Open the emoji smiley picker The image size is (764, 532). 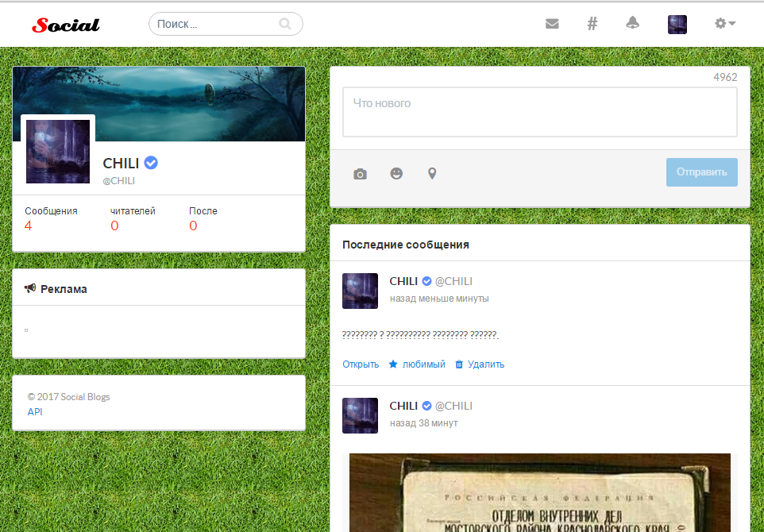pyautogui.click(x=396, y=173)
